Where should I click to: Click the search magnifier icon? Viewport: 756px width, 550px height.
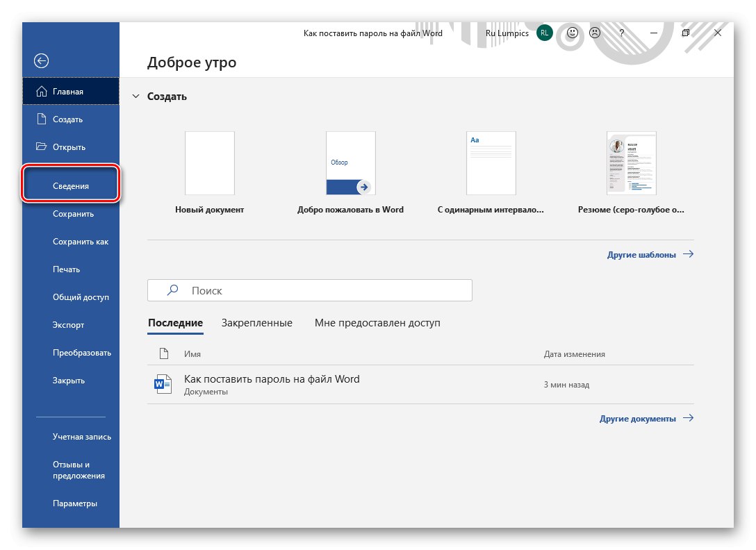click(x=172, y=290)
